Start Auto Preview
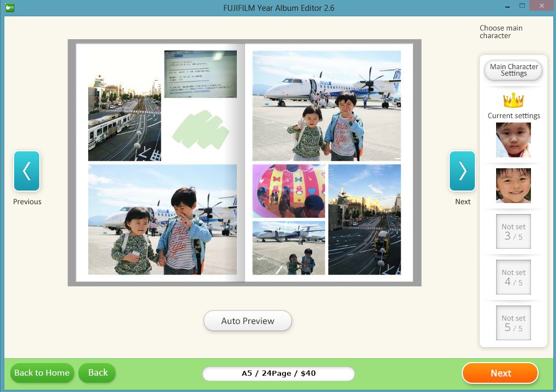This screenshot has height=392, width=556. tap(248, 321)
